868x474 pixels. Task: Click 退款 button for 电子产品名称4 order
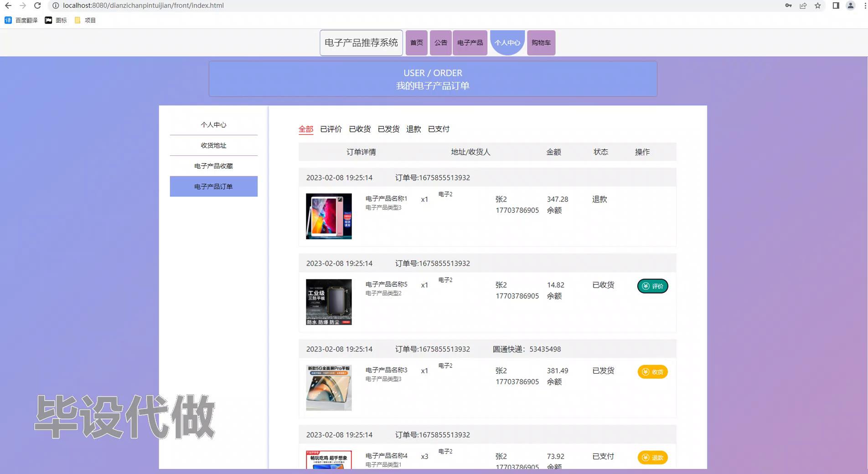pos(652,458)
